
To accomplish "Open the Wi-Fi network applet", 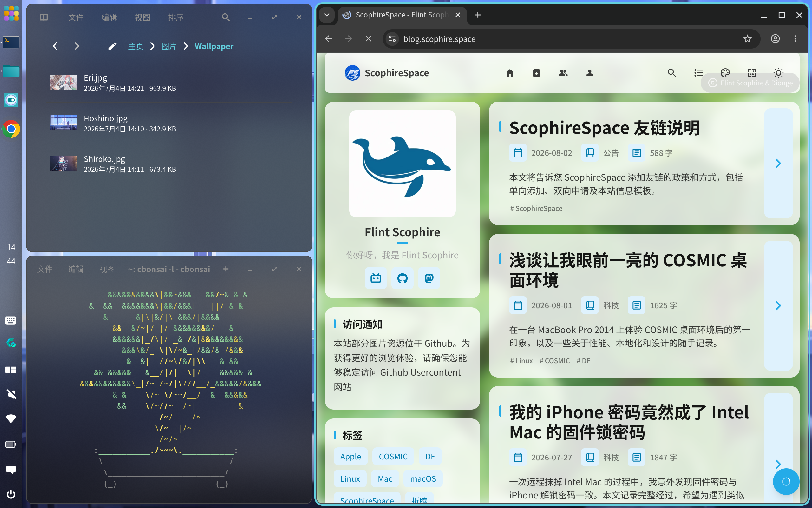I will [11, 419].
